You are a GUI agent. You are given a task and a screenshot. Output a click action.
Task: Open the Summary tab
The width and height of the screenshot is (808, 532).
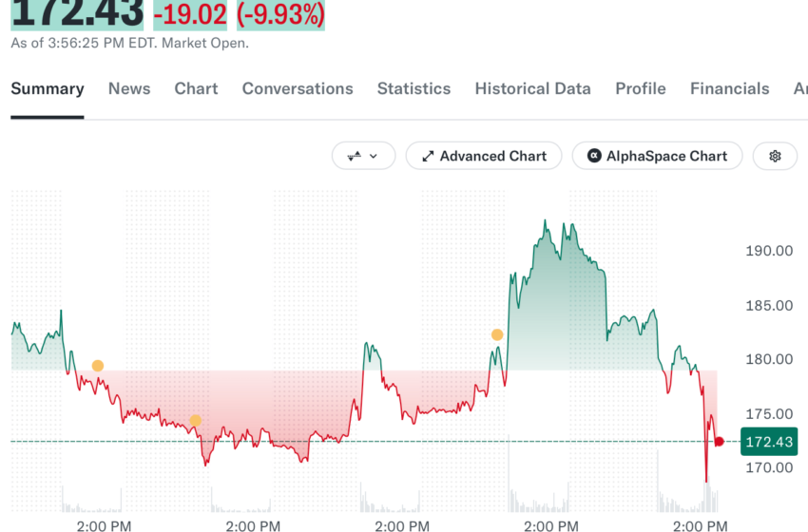[x=48, y=88]
